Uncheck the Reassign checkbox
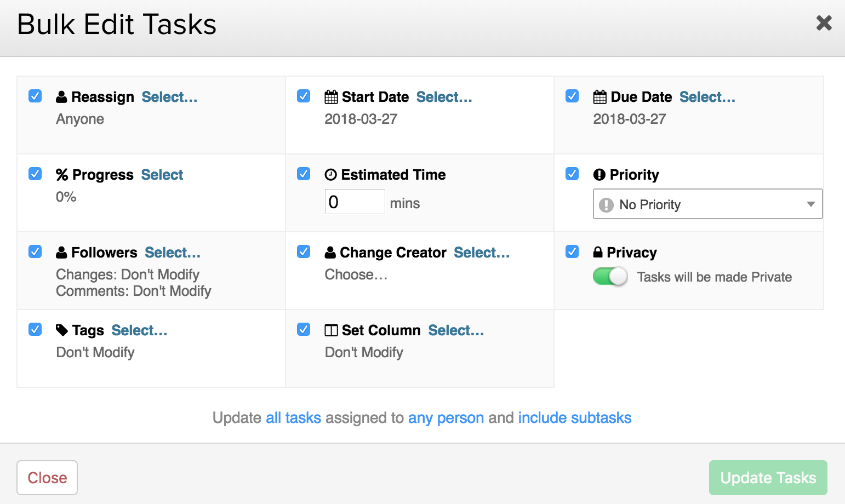Screen dimensions: 845x504 click(x=35, y=96)
